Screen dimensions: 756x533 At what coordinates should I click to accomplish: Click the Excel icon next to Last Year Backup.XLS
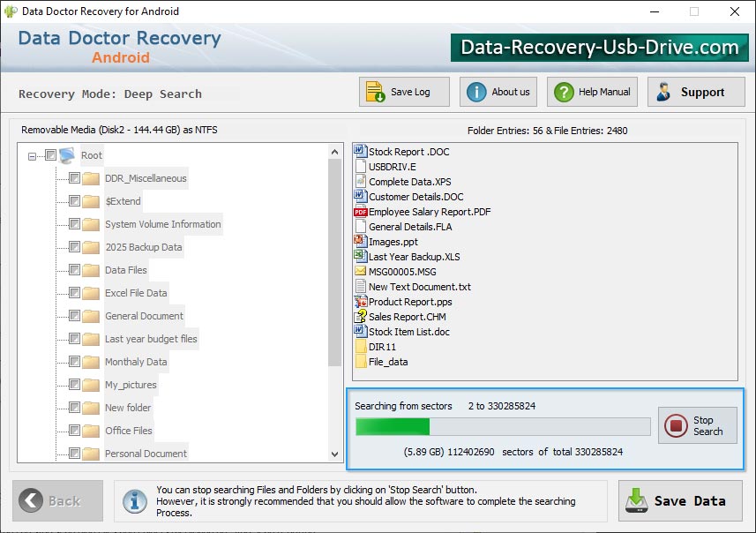pos(359,257)
